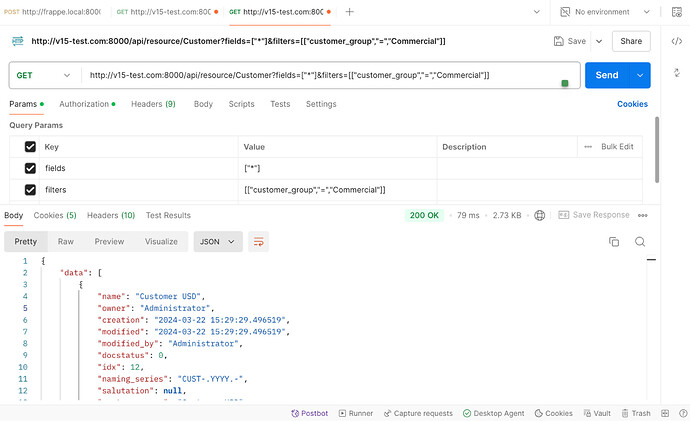Open the Test Results tab
Screen dimensions: 690x421
pyautogui.click(x=168, y=216)
